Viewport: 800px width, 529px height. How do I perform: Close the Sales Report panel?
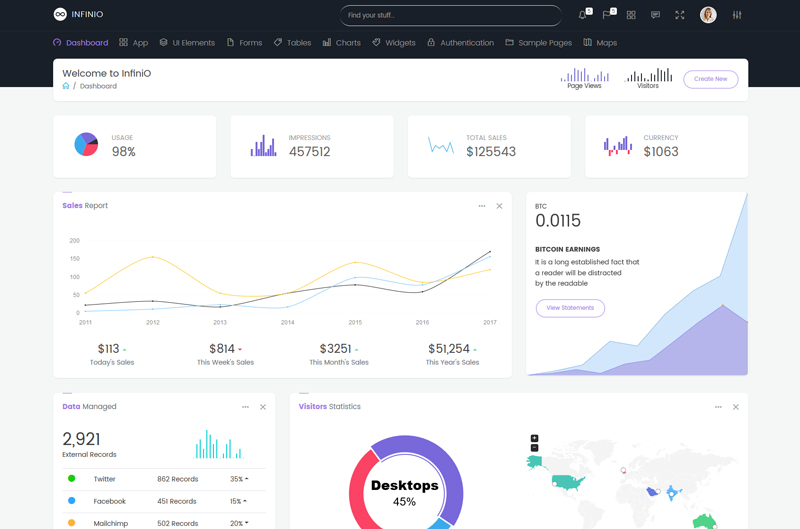[x=500, y=206]
